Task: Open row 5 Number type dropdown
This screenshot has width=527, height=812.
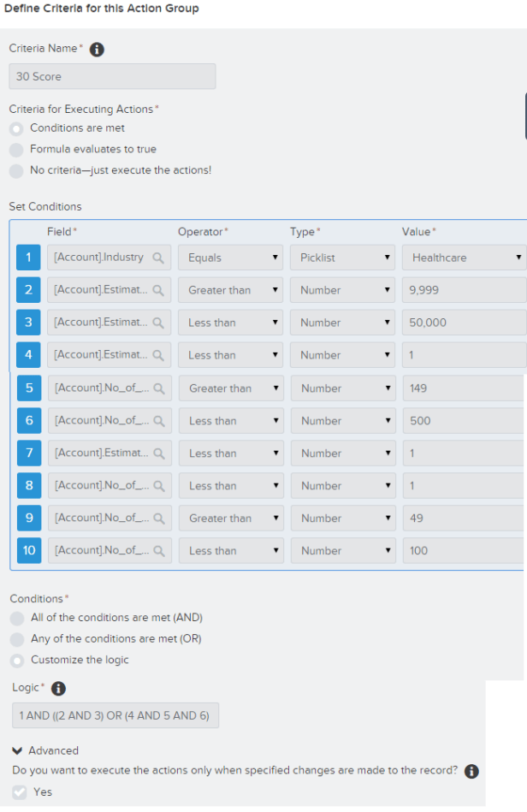Action: coord(343,388)
